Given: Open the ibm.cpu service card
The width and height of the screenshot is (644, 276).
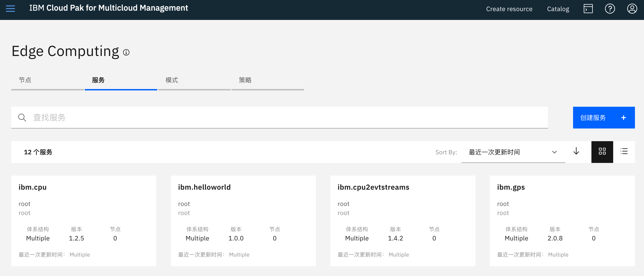Looking at the screenshot, I should point(84,221).
